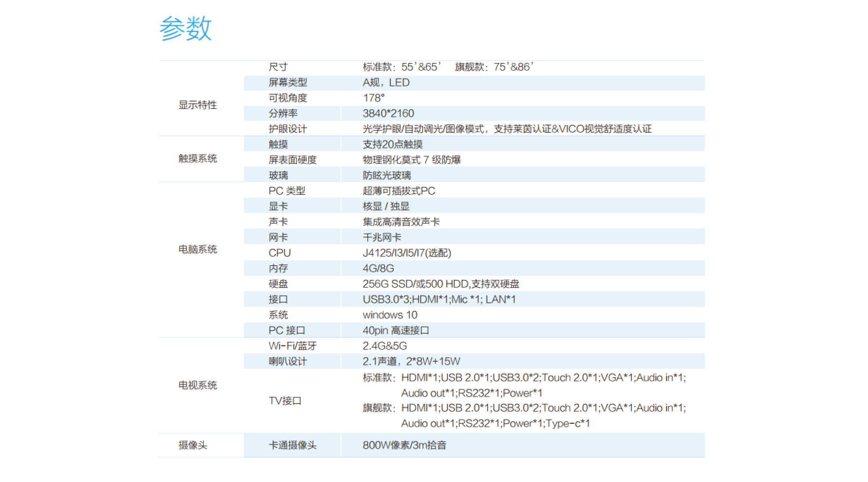Click the 网卡 row label

278,237
